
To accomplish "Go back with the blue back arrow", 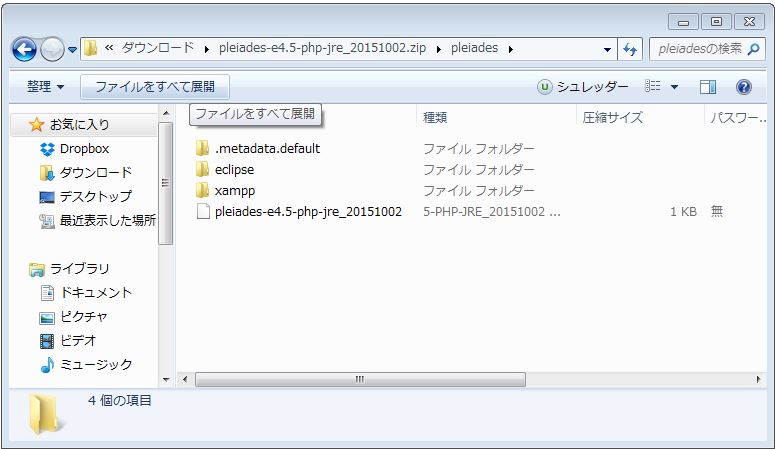I will pyautogui.click(x=24, y=49).
